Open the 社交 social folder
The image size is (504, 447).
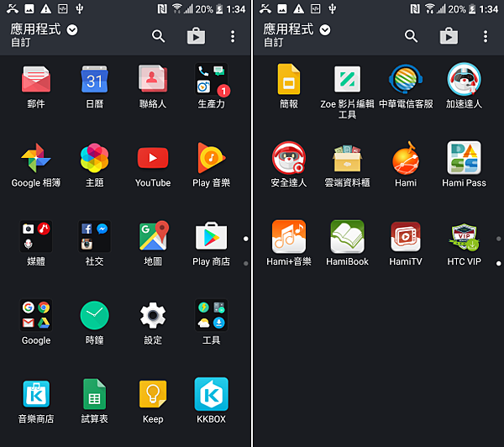(94, 236)
